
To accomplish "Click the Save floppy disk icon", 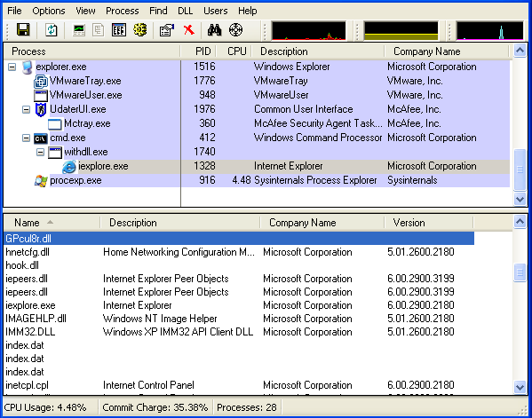I will coord(23,30).
